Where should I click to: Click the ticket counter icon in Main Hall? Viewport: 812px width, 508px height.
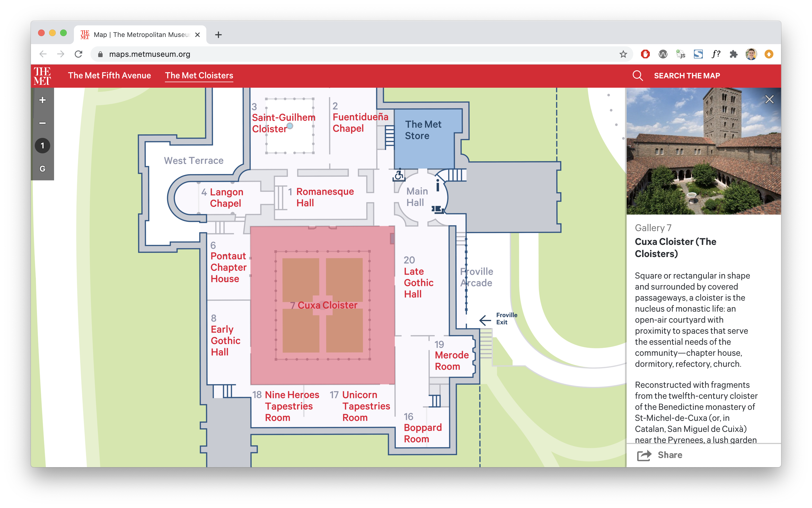tap(438, 210)
